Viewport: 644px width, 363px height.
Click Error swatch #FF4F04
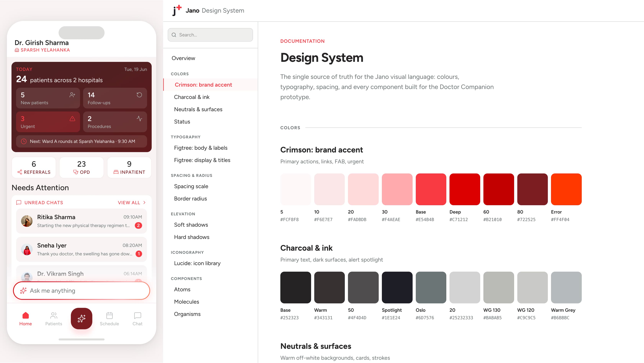point(566,189)
